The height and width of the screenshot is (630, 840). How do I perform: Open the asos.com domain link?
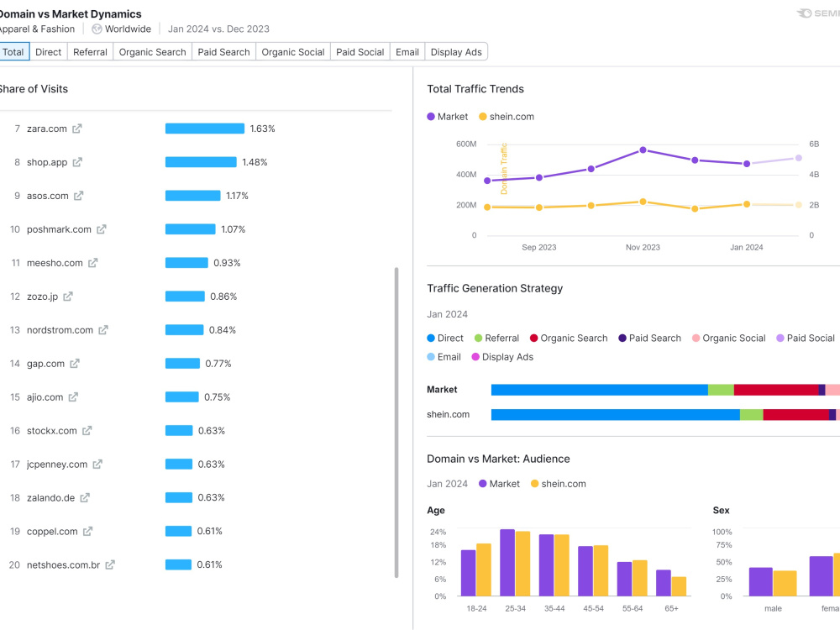[48, 196]
